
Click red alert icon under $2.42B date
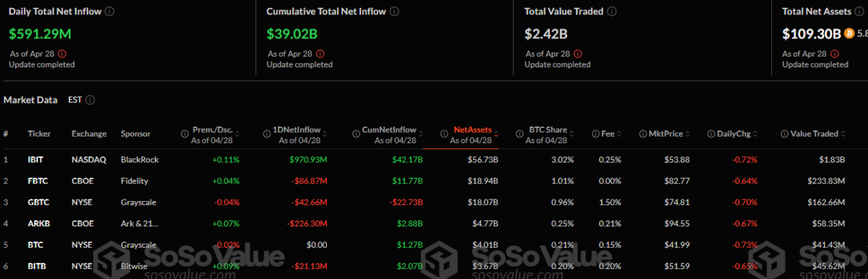tap(577, 53)
